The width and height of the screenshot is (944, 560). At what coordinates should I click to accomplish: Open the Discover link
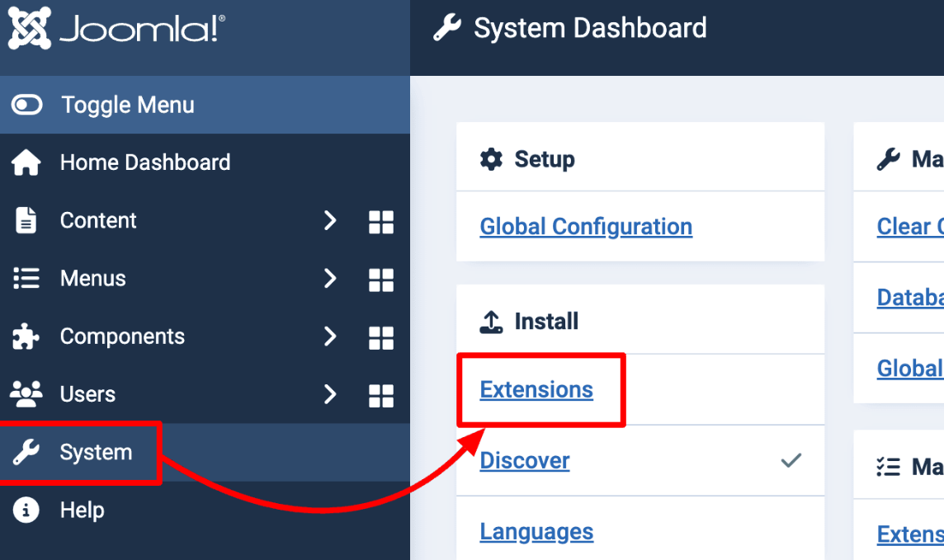coord(525,460)
